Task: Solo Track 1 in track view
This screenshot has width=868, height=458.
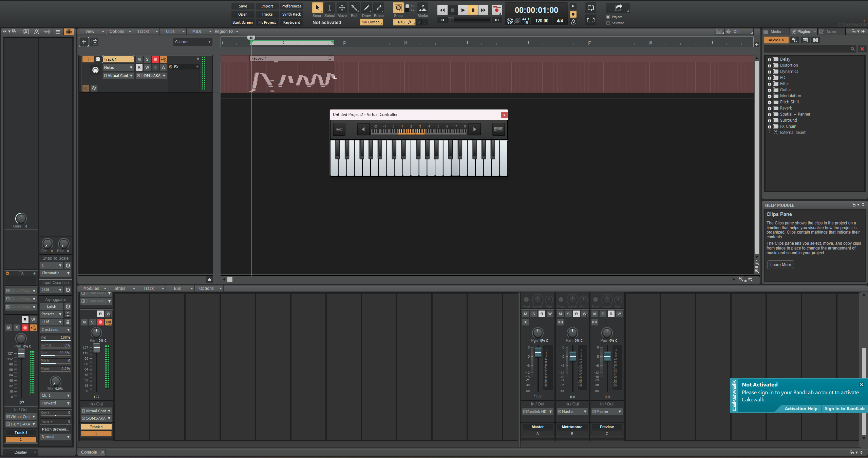Action: [x=147, y=59]
